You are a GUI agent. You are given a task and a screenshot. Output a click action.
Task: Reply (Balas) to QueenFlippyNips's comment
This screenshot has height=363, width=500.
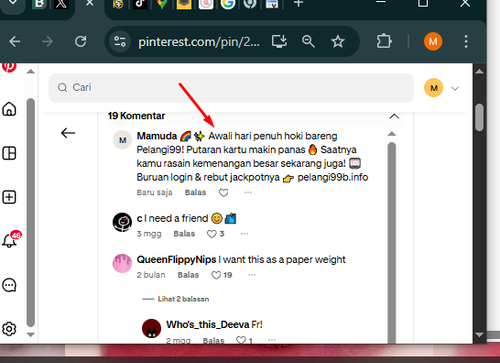188,275
